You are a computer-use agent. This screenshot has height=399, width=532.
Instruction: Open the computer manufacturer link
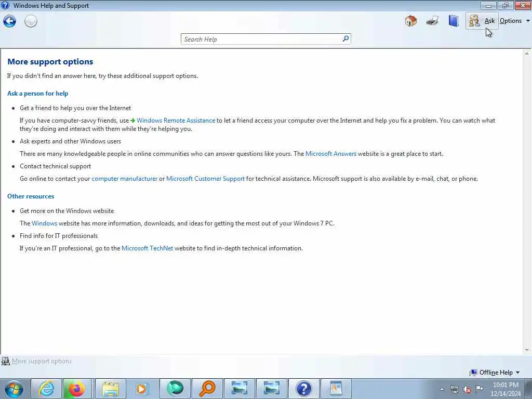125,179
